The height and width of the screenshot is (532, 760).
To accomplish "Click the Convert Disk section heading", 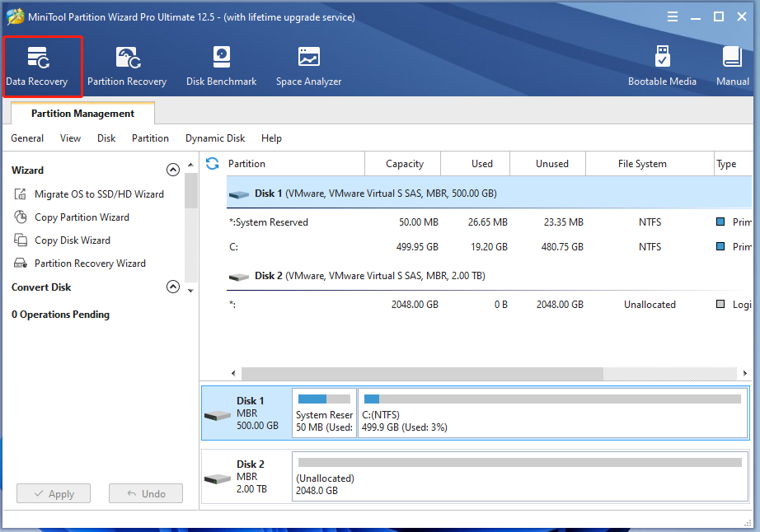I will click(x=41, y=287).
